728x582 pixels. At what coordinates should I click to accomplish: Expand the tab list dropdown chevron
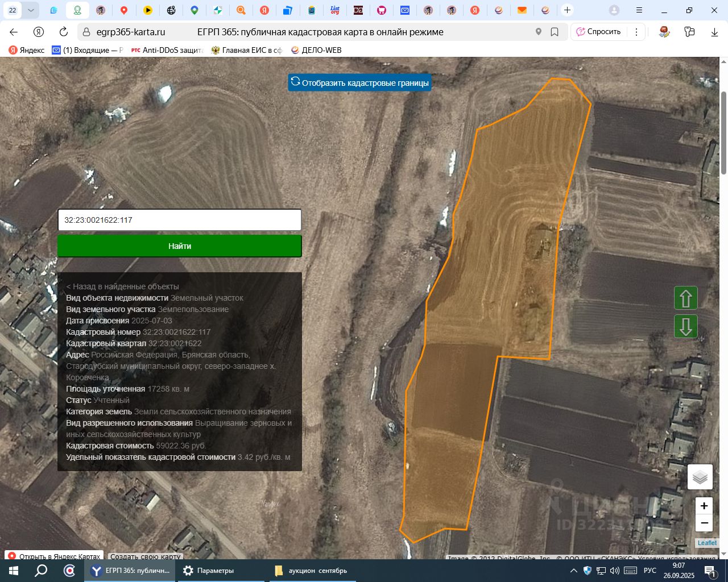pos(31,10)
